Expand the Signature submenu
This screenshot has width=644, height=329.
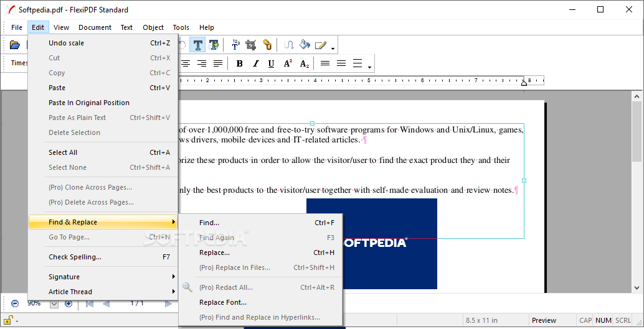(x=103, y=277)
